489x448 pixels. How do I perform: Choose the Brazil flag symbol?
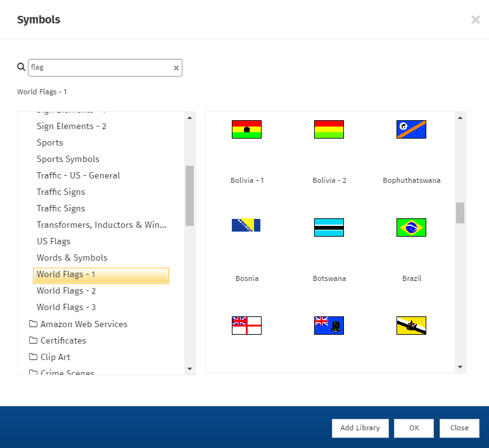coord(411,228)
